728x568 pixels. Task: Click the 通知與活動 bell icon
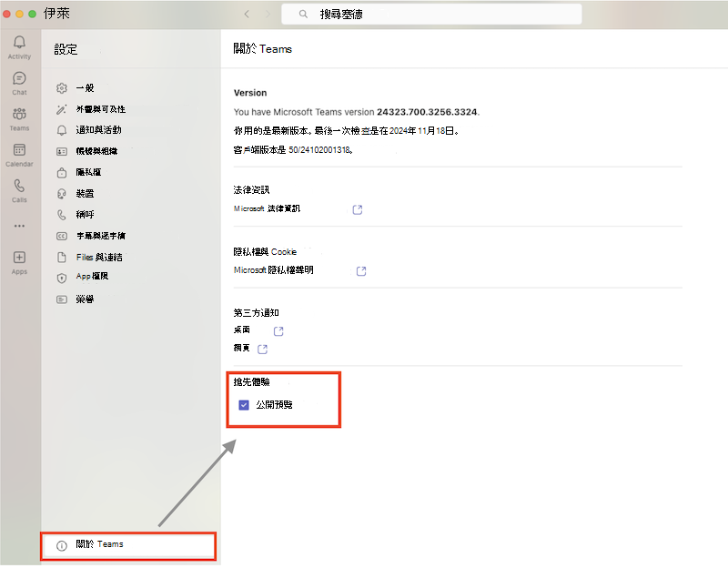pyautogui.click(x=62, y=130)
